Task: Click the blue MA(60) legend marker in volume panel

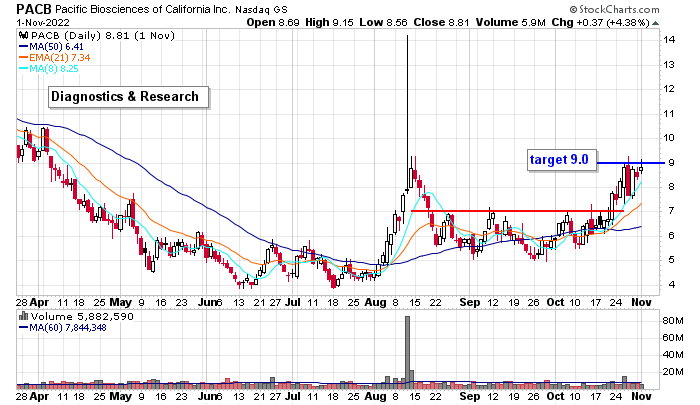Action: click(23, 328)
